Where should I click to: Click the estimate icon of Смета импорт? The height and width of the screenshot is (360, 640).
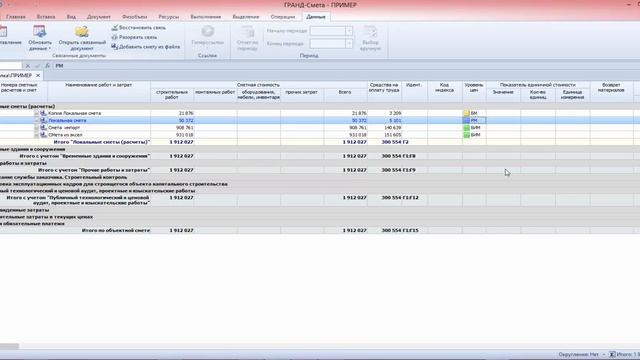tap(43, 128)
